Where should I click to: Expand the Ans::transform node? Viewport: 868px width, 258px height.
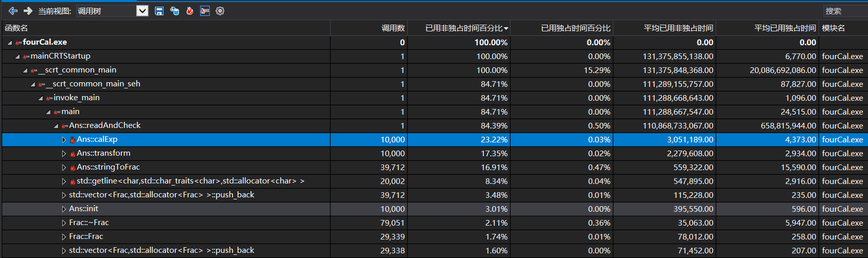64,154
